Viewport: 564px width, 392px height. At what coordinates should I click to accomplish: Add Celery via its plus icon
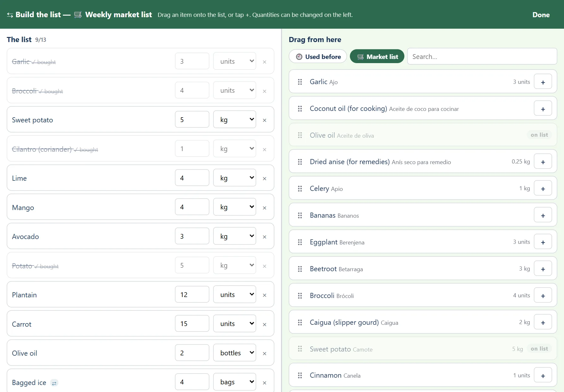(x=543, y=189)
